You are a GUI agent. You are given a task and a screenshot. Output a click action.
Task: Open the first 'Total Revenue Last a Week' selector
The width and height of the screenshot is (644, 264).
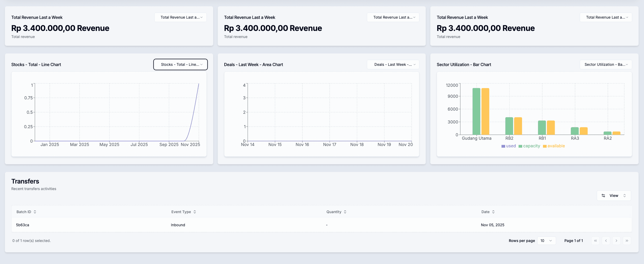(180, 17)
